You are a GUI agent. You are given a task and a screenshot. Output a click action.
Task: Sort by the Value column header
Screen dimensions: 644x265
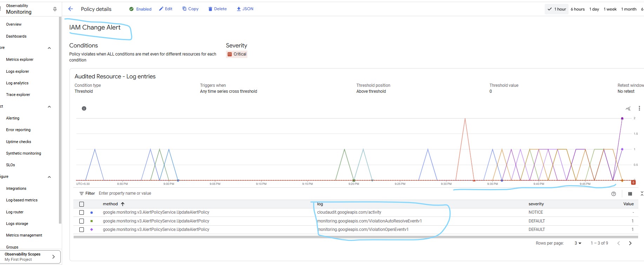[628, 204]
